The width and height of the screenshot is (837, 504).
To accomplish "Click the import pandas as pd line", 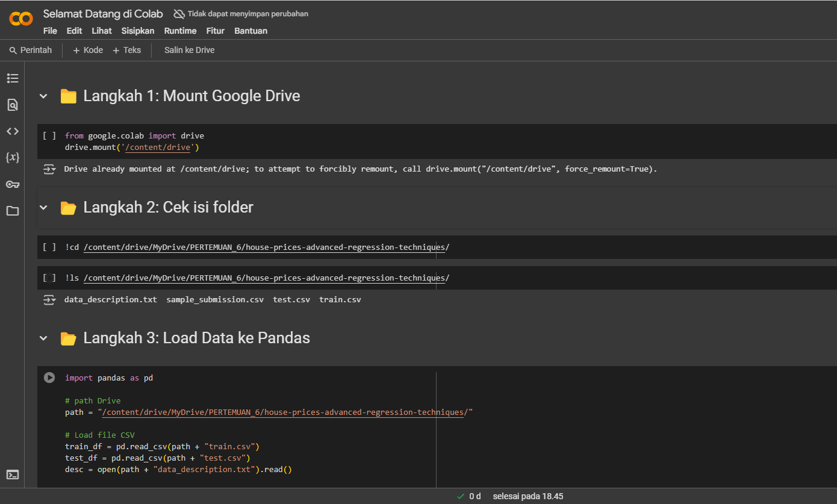I will [109, 378].
